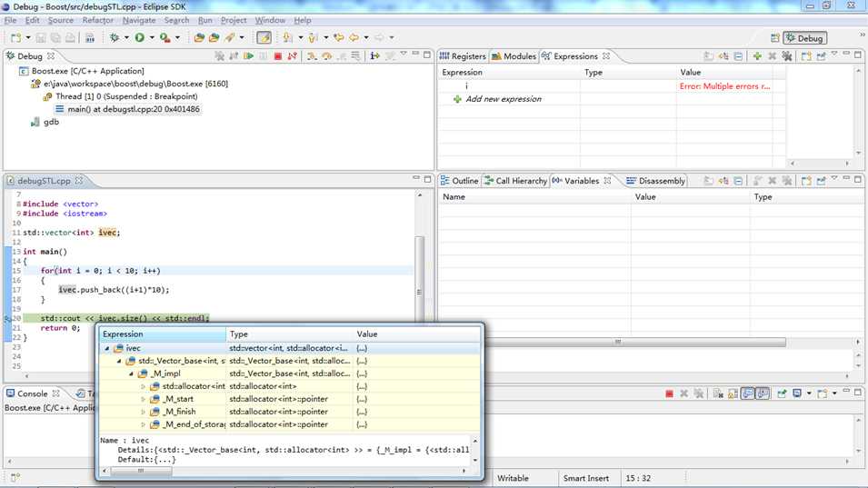Open dropdown arrow next to External Tools icon
The height and width of the screenshot is (488, 868).
[x=177, y=37]
